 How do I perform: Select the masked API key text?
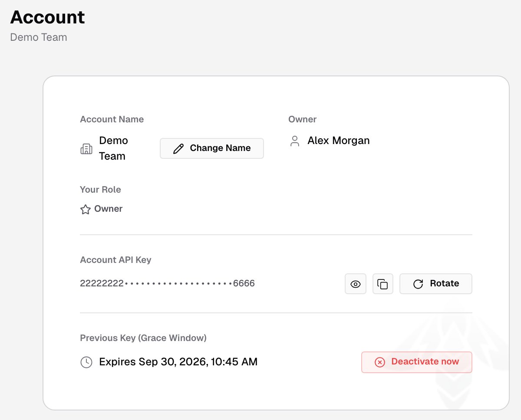pyautogui.click(x=167, y=284)
